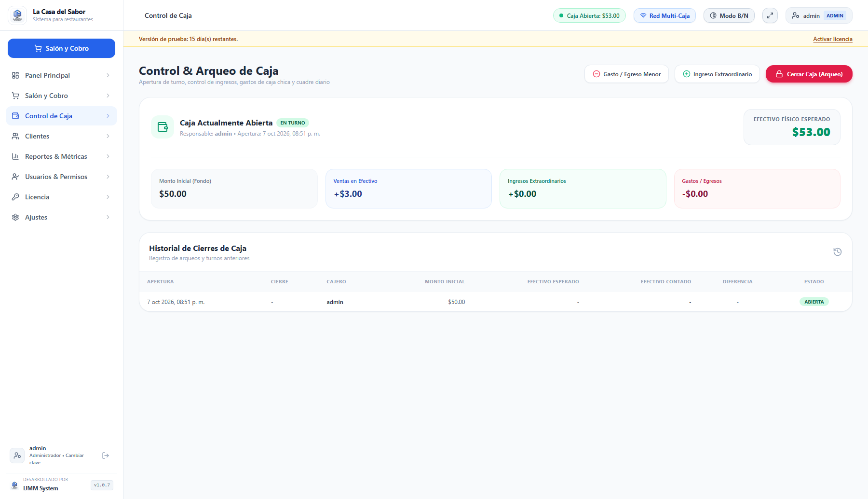Expand the Clientes chevron arrow

108,136
